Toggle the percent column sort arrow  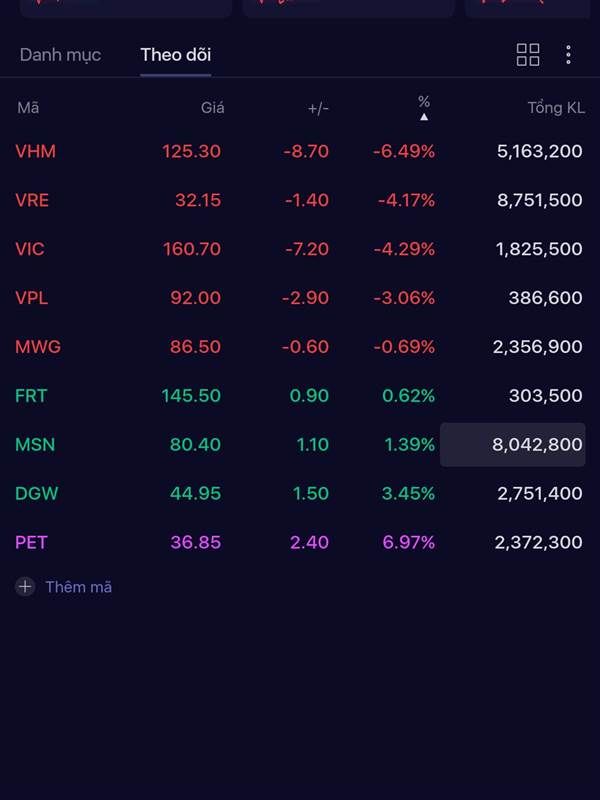point(424,117)
